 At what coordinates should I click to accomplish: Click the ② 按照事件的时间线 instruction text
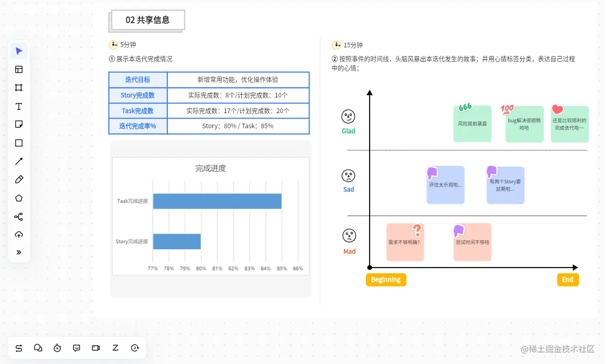pyautogui.click(x=453, y=63)
